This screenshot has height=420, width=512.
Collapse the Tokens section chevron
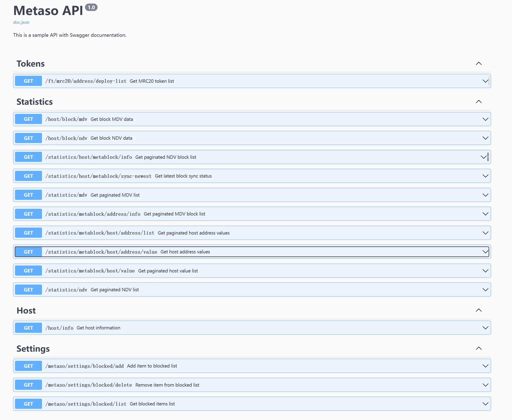(x=478, y=63)
